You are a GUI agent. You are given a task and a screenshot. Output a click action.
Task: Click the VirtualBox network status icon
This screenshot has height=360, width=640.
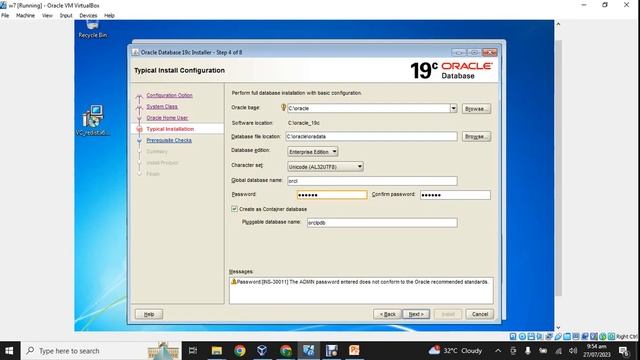549,336
